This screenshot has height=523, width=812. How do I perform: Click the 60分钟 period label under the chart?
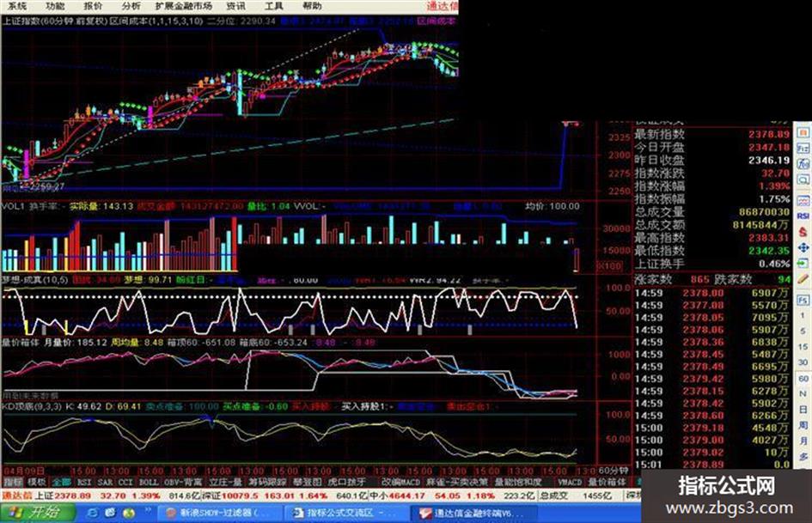(x=614, y=471)
